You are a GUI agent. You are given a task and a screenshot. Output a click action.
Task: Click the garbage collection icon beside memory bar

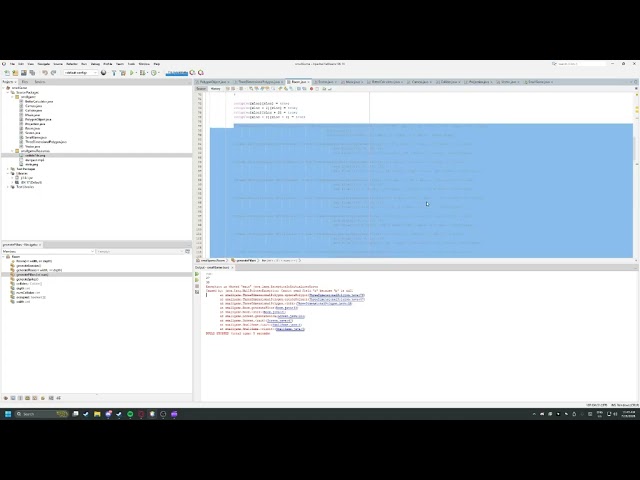(192, 73)
